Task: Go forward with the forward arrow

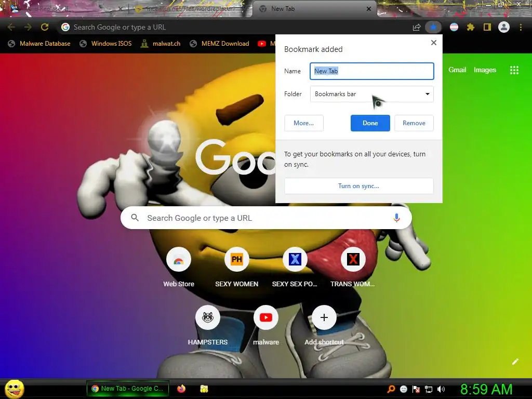Action: pos(28,27)
